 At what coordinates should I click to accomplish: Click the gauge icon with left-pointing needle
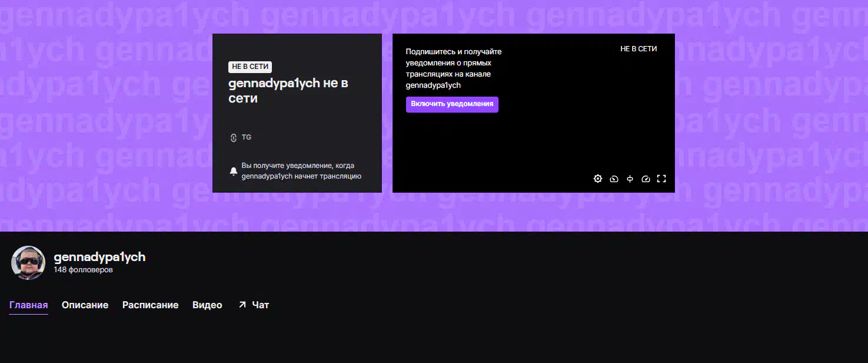click(x=614, y=179)
